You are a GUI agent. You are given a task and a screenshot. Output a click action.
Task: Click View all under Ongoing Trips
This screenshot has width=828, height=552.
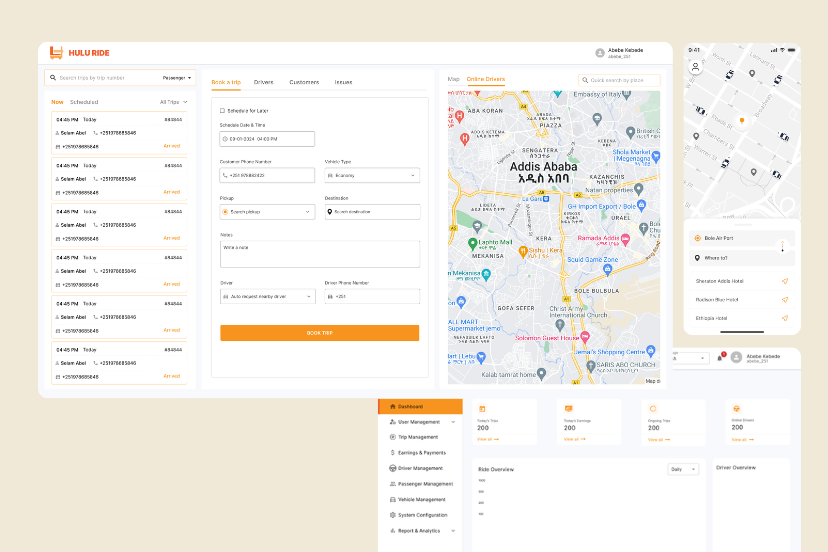[659, 440]
